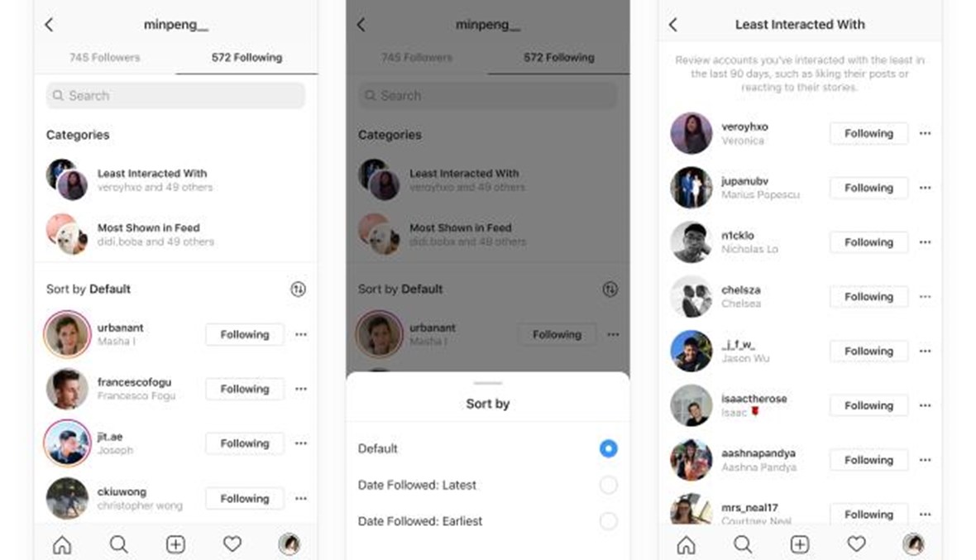The width and height of the screenshot is (976, 560).
Task: Go back from the Least Interacted With screen
Action: [673, 25]
